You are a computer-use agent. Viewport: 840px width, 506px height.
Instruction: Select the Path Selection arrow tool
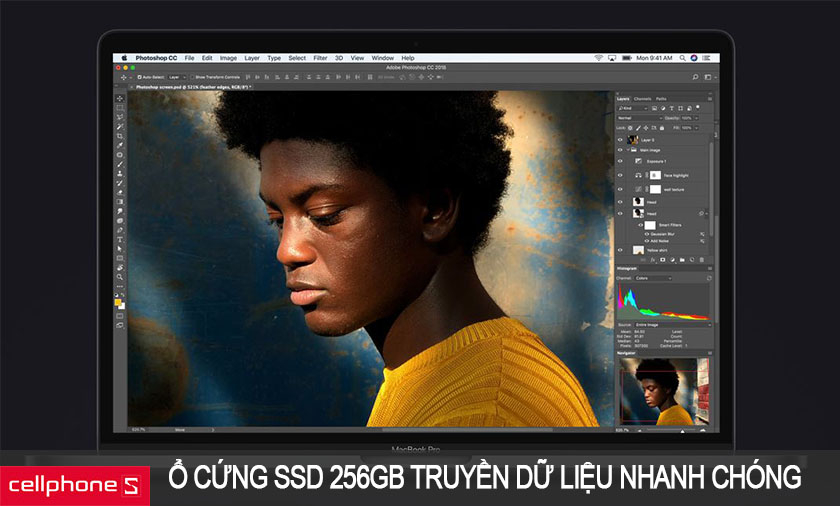click(x=120, y=248)
